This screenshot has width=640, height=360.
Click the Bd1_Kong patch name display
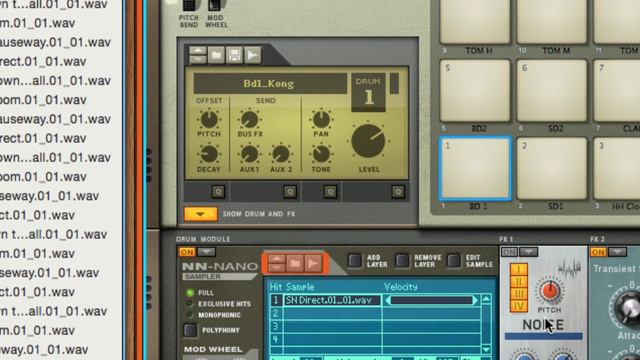point(270,84)
